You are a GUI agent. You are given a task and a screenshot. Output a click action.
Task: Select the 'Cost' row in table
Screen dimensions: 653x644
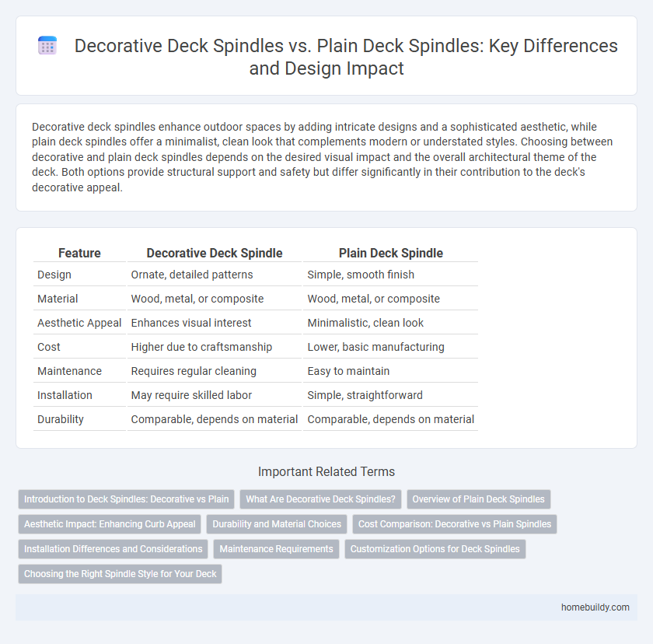pos(256,347)
